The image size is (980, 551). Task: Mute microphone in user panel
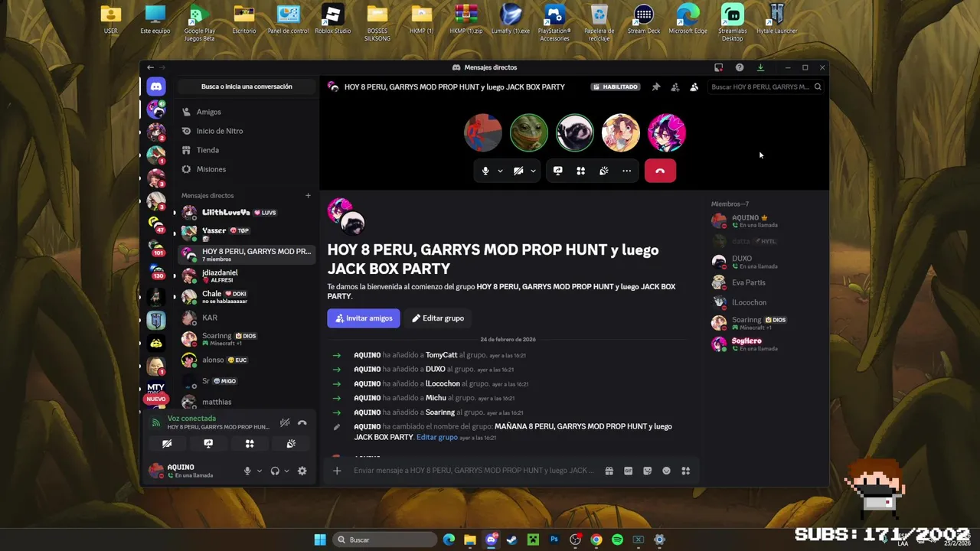coord(247,471)
